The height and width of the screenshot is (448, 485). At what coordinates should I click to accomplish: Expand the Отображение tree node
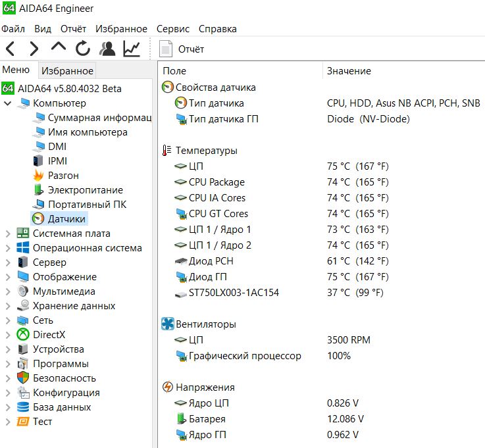coord(8,277)
